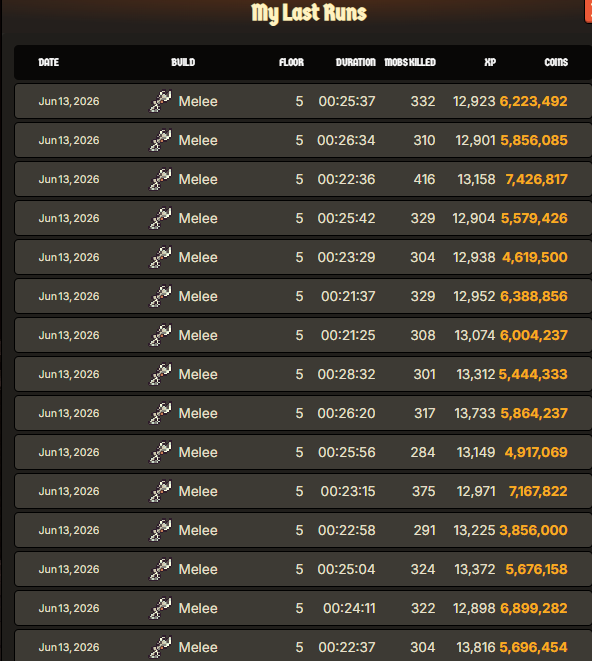Click the coins value 5,864,237

click(x=534, y=413)
